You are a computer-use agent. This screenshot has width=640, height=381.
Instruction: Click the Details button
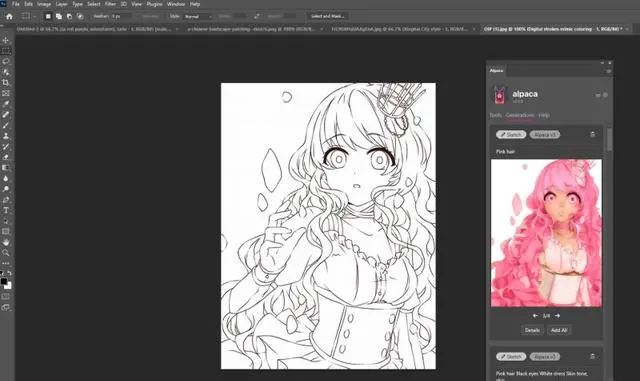(532, 330)
